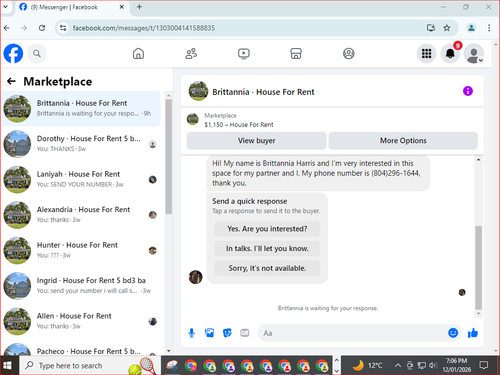Screen dimensions: 500x375
Task: Open the Notifications bell
Action: pos(450,53)
